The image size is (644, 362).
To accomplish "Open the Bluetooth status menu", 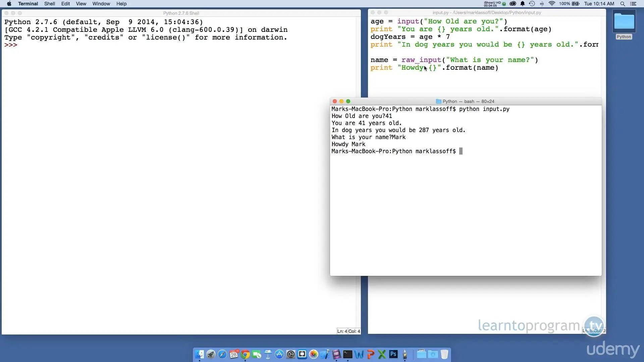I will tap(542, 4).
